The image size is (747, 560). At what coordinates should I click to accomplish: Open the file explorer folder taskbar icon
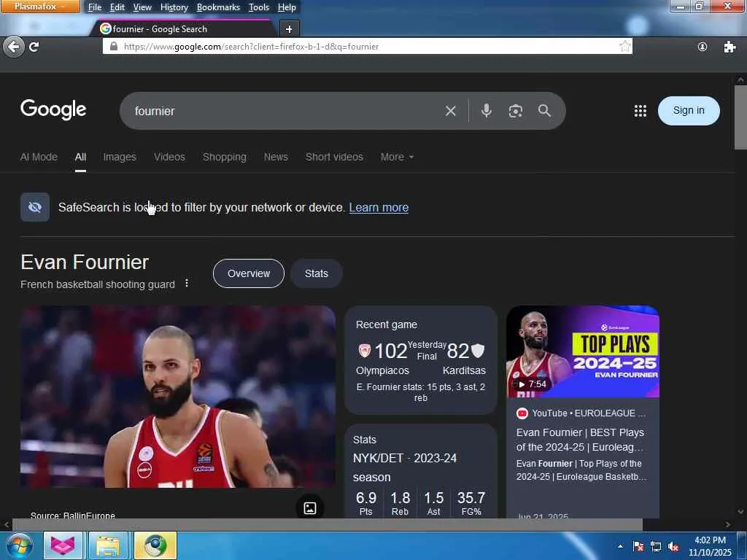[108, 545]
